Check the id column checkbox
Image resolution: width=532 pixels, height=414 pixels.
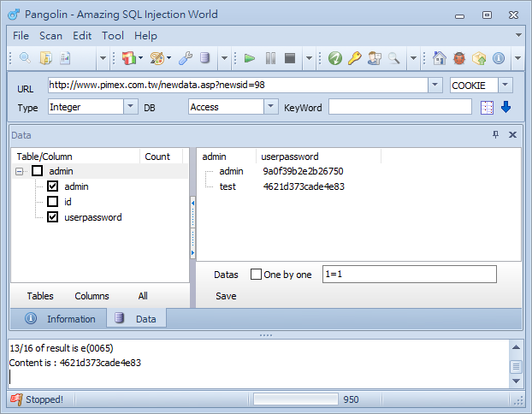[x=52, y=202]
